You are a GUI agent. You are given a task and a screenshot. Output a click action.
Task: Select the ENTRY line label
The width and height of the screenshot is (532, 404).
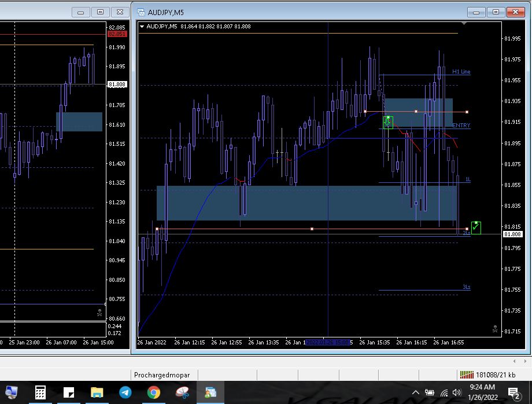pyautogui.click(x=461, y=126)
